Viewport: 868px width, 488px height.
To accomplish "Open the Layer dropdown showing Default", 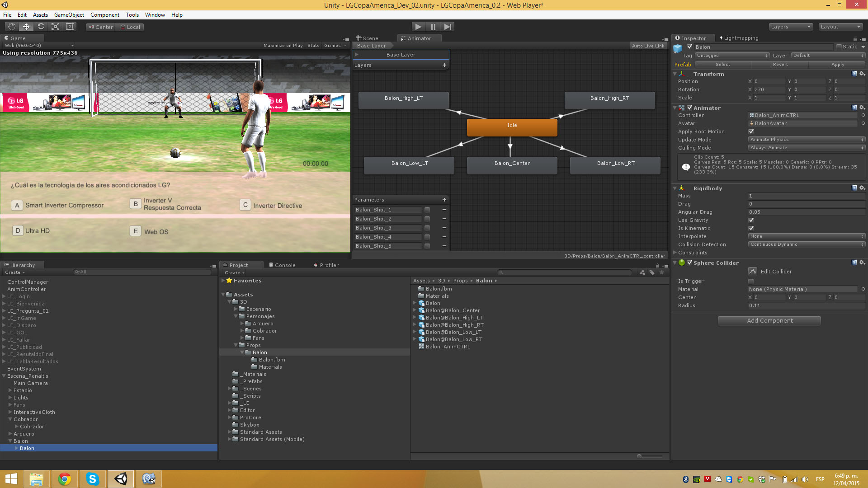I will point(828,56).
